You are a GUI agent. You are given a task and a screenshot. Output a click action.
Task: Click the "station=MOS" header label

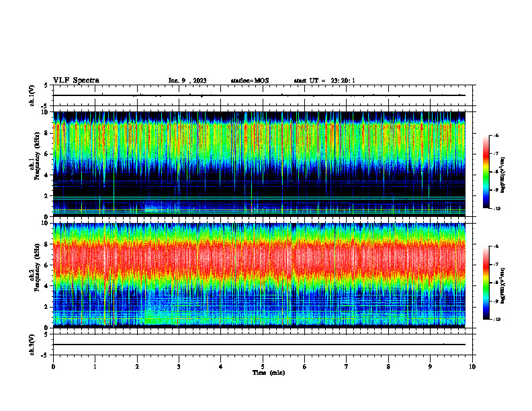click(250, 81)
